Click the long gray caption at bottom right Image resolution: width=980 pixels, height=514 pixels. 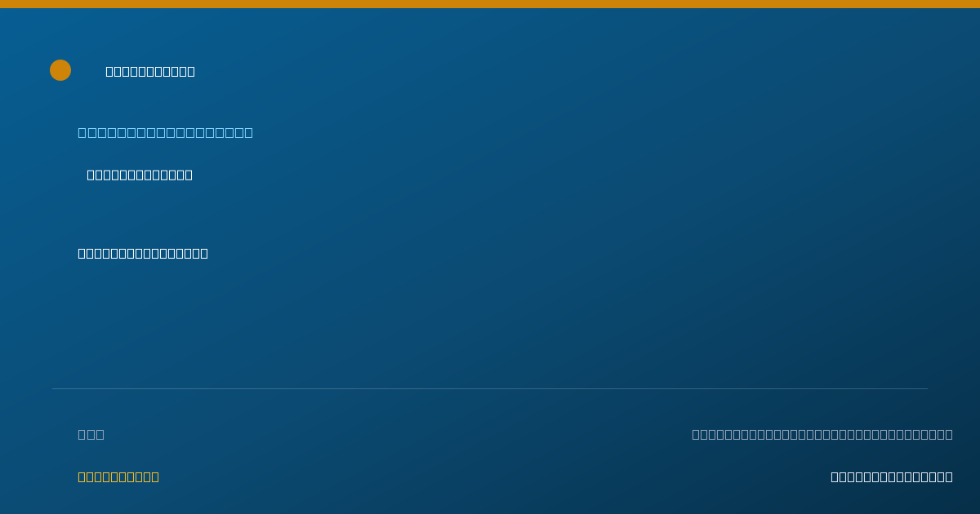point(822,434)
